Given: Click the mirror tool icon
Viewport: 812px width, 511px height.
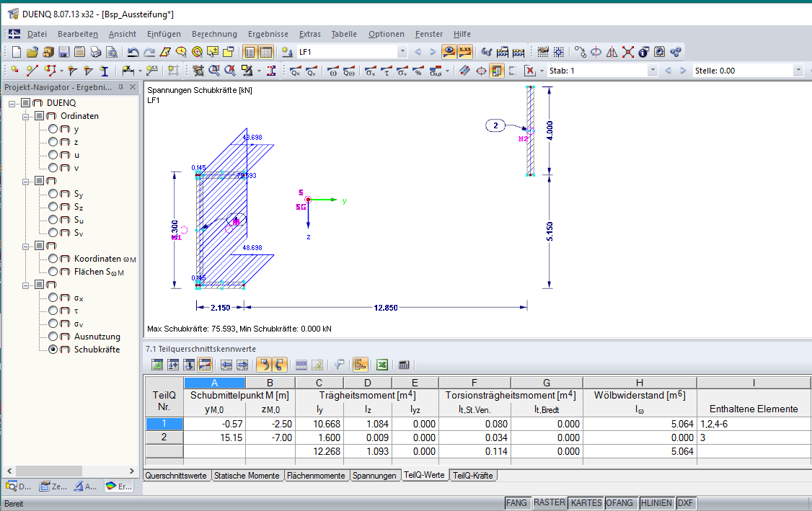Looking at the screenshot, I should pyautogui.click(x=612, y=52).
